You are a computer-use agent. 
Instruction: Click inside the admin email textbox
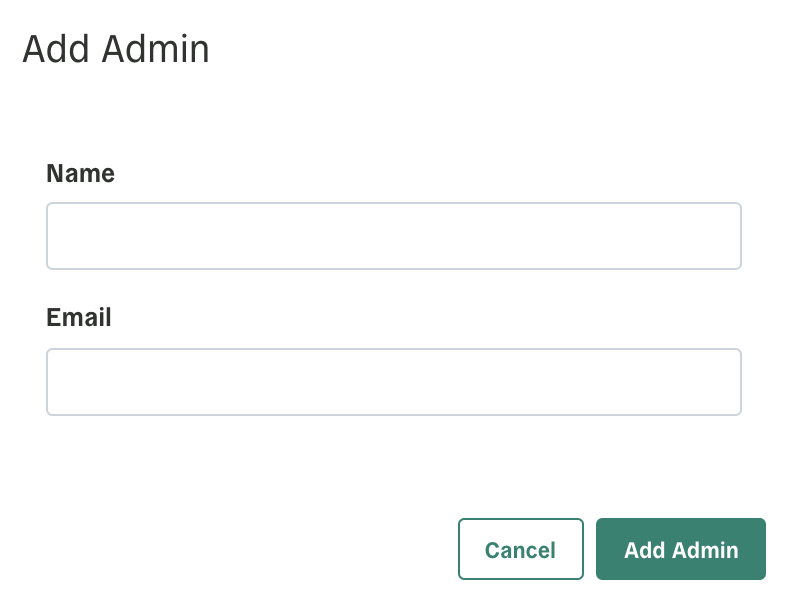[x=393, y=381]
